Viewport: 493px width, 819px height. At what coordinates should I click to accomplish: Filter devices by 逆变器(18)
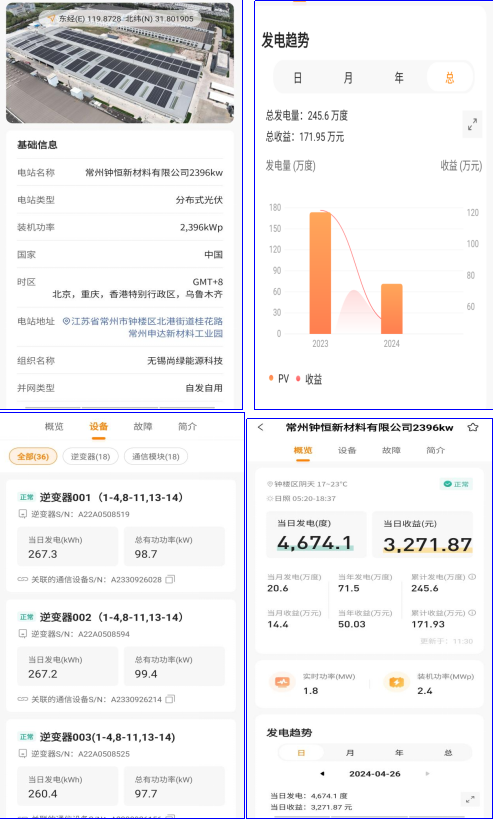[90, 457]
